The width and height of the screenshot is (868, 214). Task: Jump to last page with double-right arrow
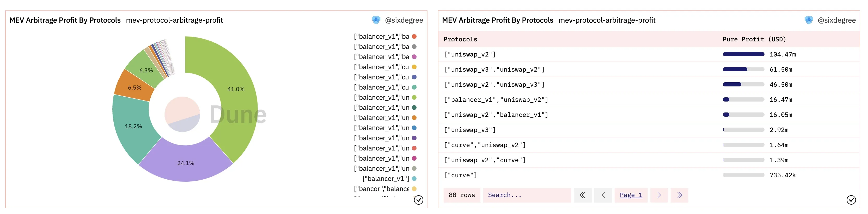680,195
